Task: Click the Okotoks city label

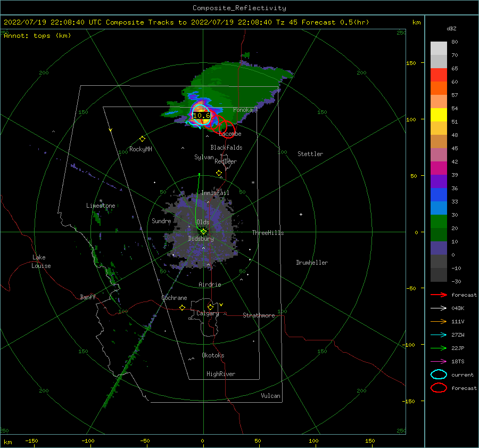Action: tap(213, 355)
